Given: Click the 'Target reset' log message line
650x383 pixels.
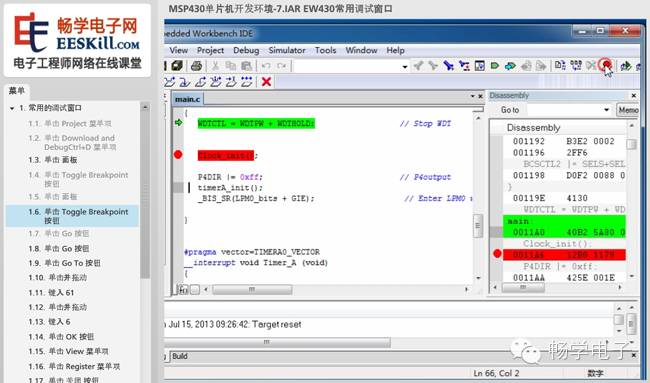Looking at the screenshot, I should [234, 325].
